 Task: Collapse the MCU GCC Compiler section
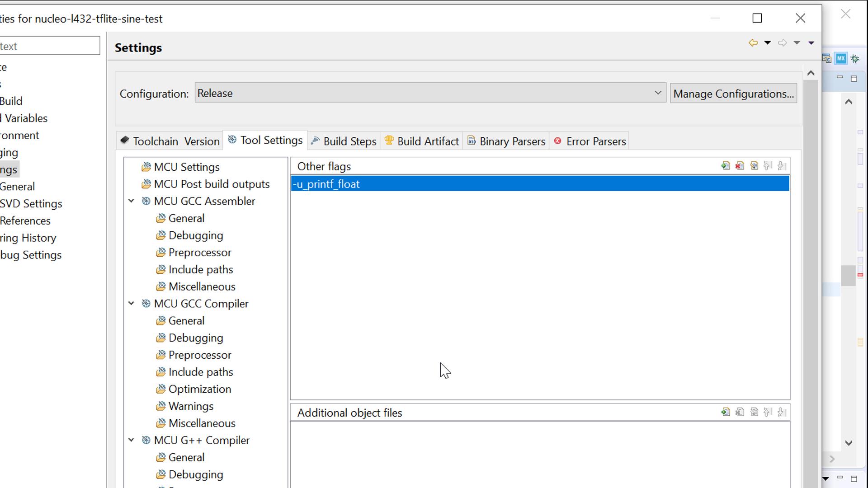(x=131, y=303)
